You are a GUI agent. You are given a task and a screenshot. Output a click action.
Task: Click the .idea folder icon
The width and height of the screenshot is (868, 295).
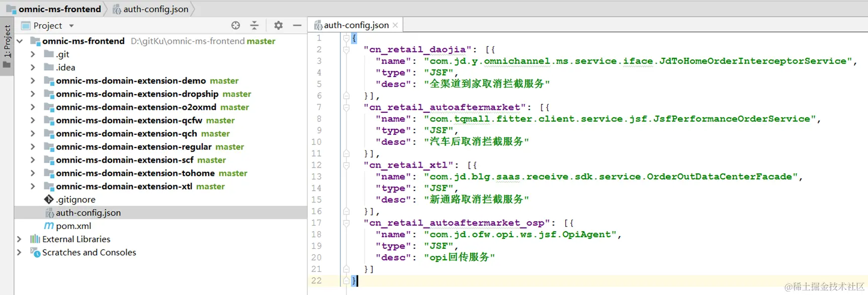49,67
